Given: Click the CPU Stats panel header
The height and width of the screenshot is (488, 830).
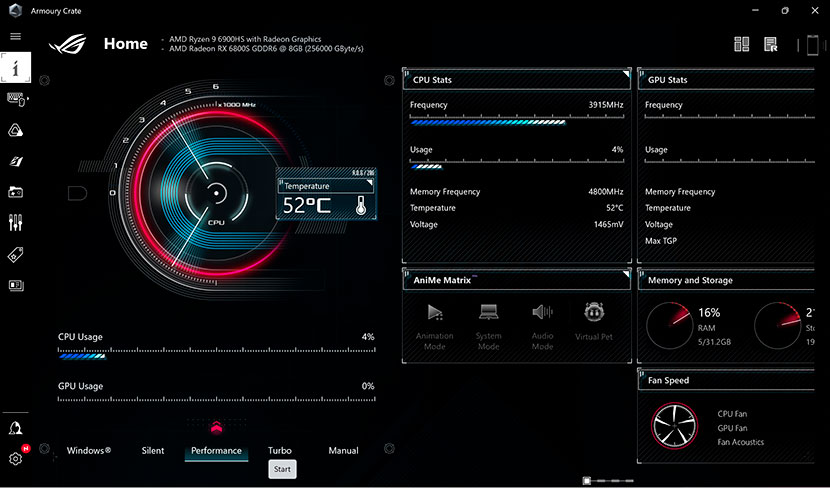Looking at the screenshot, I should pos(517,80).
